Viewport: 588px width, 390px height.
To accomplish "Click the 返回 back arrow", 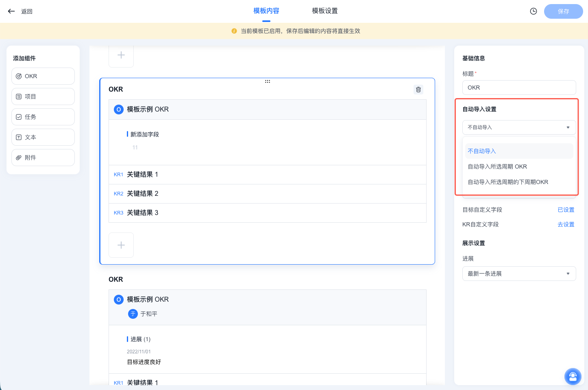I will [x=11, y=11].
